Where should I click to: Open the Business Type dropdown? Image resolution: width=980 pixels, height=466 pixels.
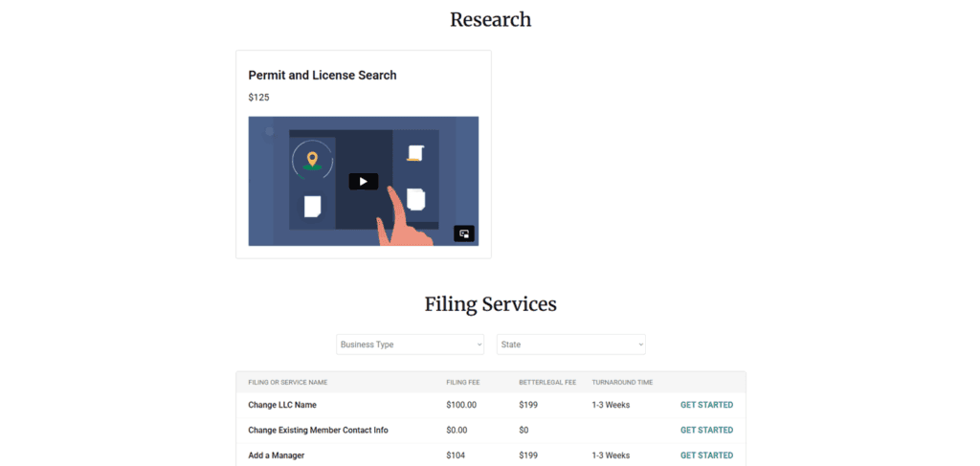pos(410,344)
